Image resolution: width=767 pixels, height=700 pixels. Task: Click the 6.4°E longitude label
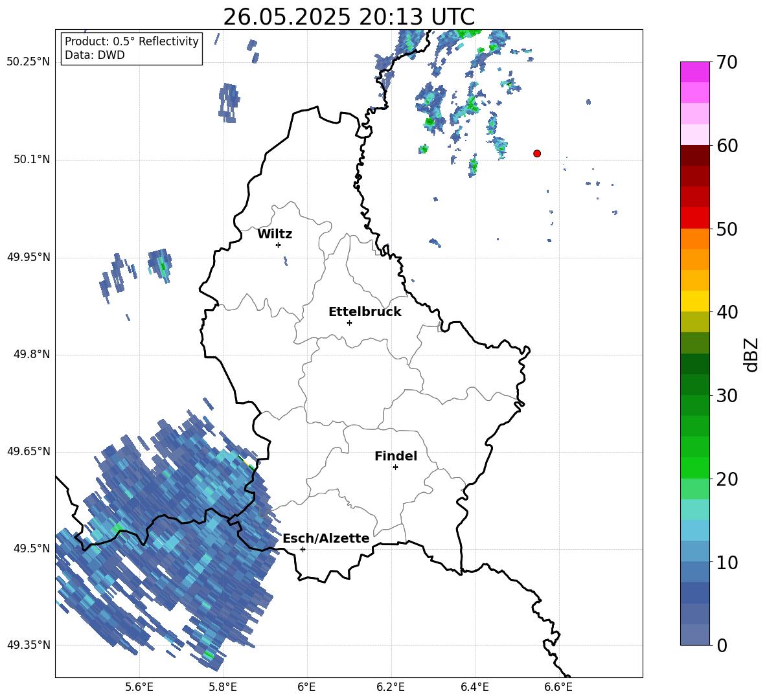point(474,687)
